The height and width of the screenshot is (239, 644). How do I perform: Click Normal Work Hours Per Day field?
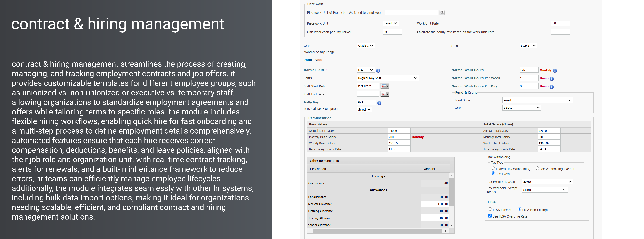(x=529, y=86)
